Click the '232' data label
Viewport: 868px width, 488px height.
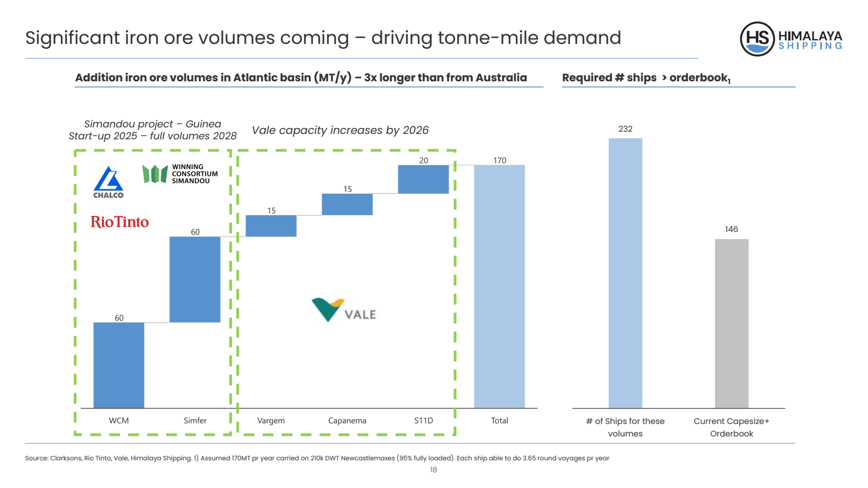click(x=626, y=129)
